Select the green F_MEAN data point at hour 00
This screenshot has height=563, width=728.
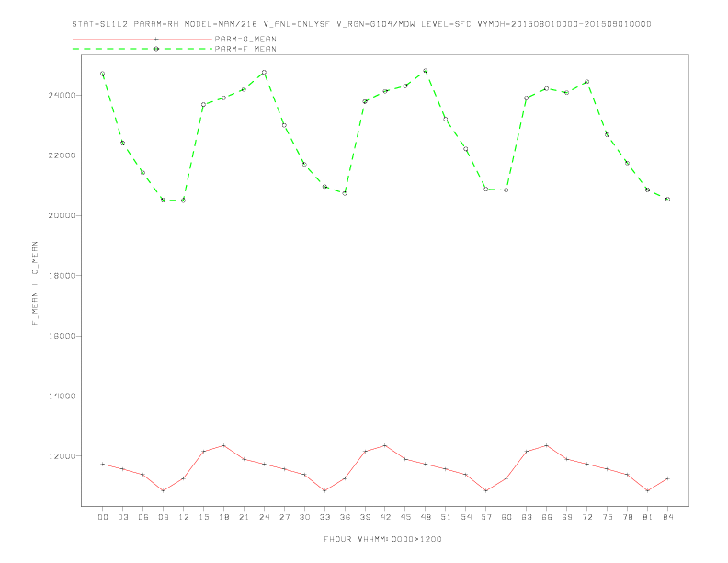pyautogui.click(x=103, y=74)
